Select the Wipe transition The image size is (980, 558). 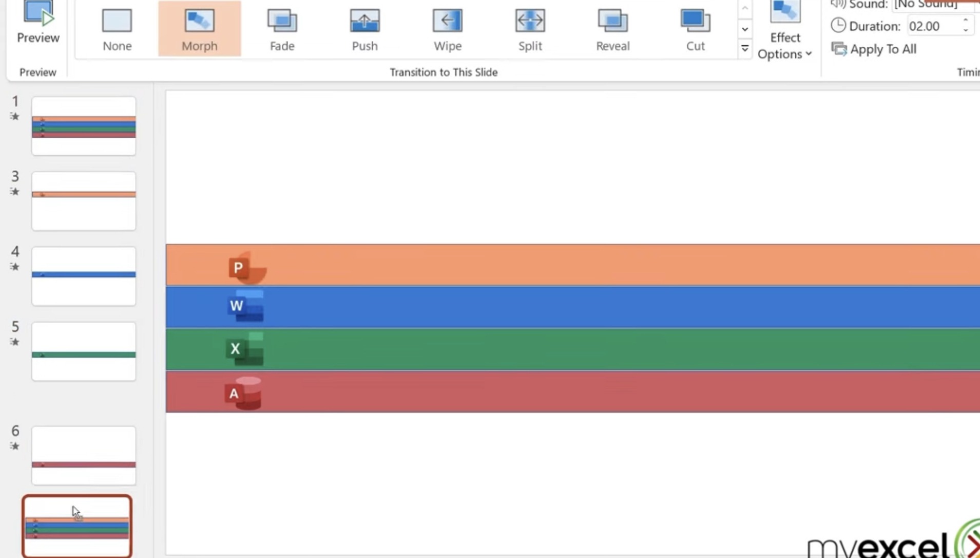coord(447,29)
